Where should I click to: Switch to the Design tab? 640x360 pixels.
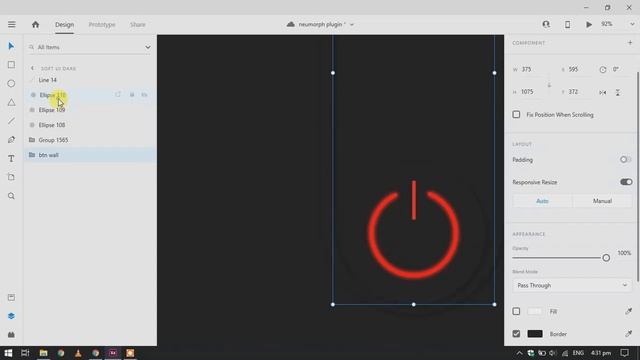(x=64, y=24)
